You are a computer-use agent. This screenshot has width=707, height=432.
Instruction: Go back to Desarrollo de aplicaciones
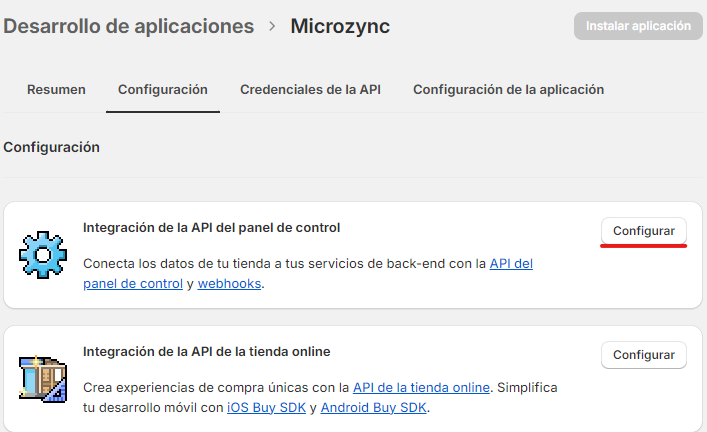click(129, 26)
